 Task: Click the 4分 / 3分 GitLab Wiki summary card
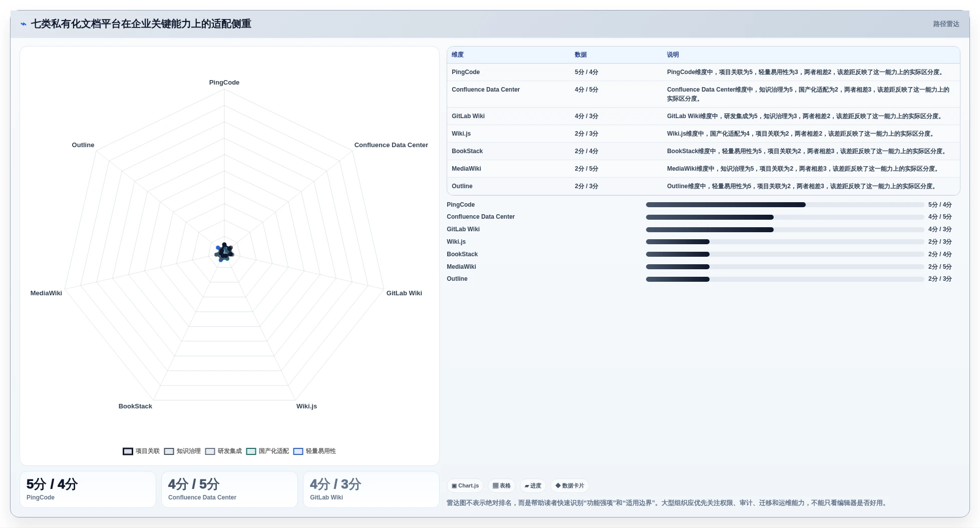(x=371, y=489)
